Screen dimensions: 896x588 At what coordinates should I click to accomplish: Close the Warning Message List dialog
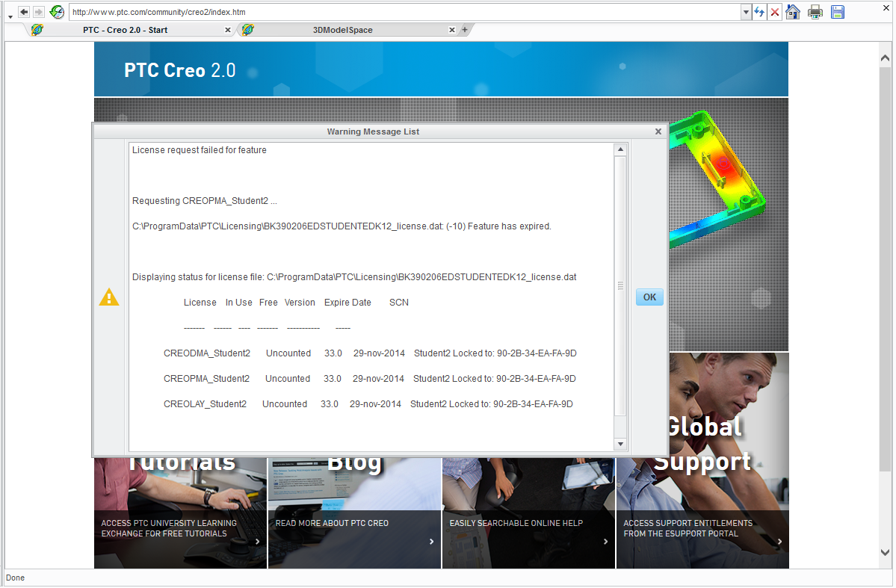(658, 132)
